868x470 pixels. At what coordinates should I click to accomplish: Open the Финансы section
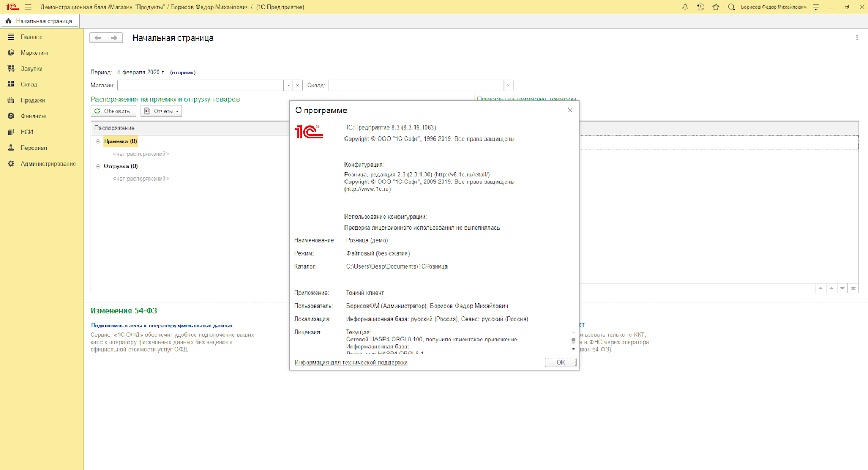pos(42,116)
